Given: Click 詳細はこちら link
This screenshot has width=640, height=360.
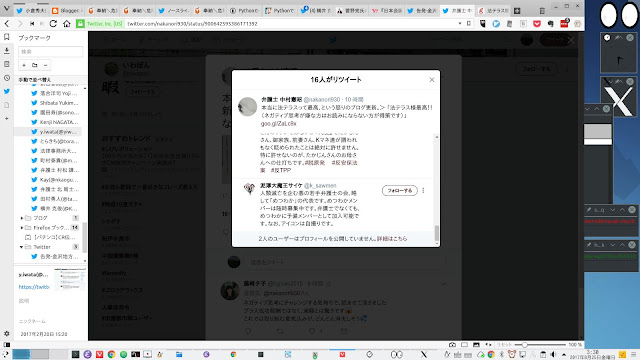Looking at the screenshot, I should pos(392,238).
